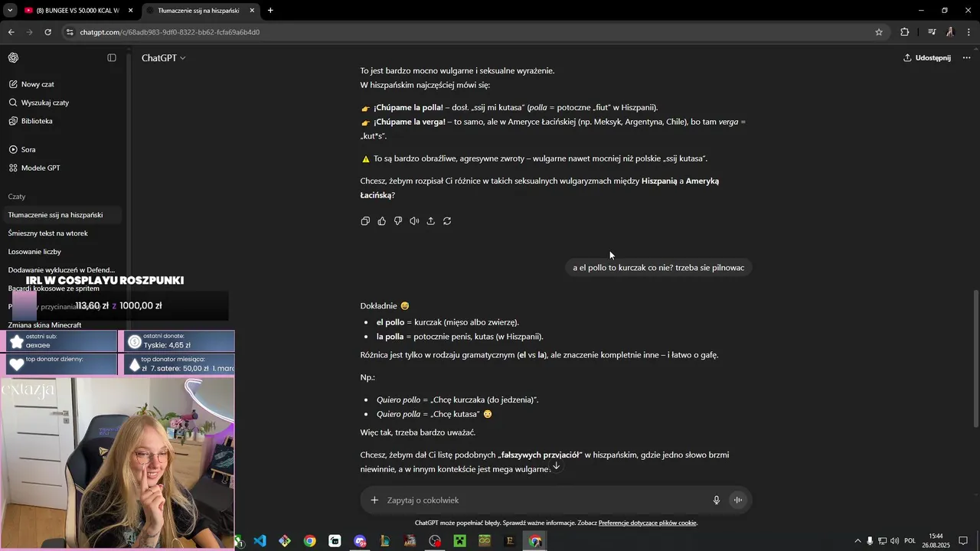Open the ChatGPT model selector dropdown
The image size is (980, 551).
(163, 58)
